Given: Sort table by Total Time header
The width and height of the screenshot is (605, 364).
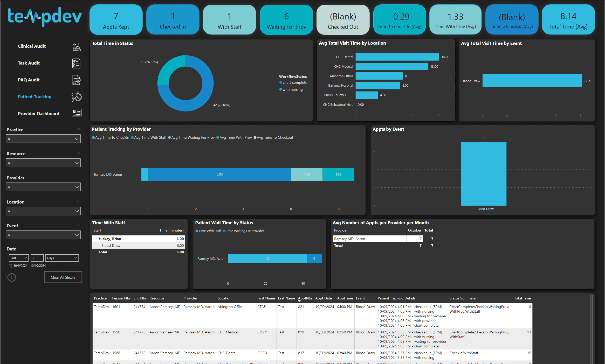Looking at the screenshot, I should [522, 298].
